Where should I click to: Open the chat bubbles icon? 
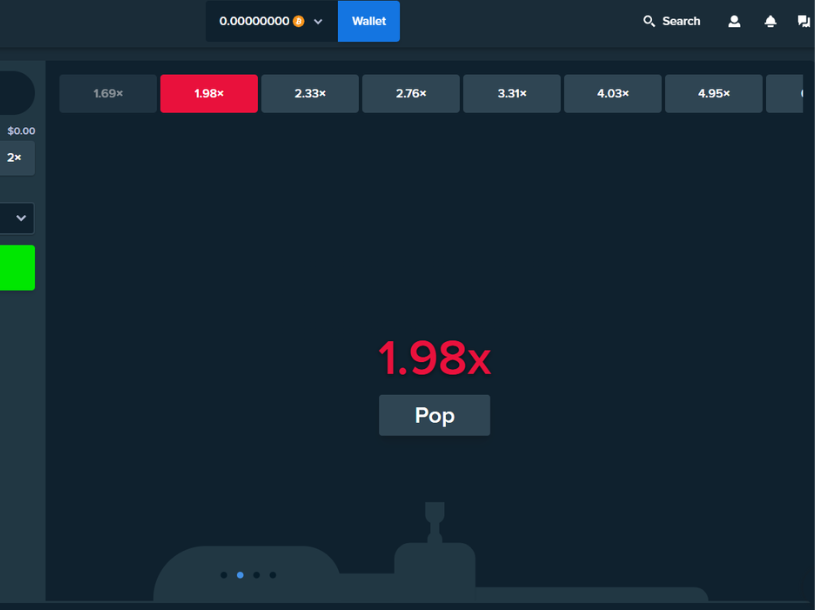(x=804, y=21)
